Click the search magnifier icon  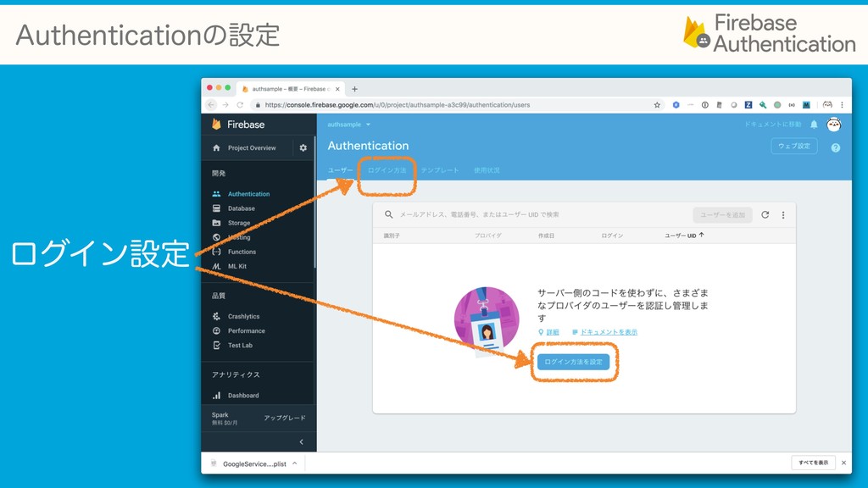pos(388,214)
